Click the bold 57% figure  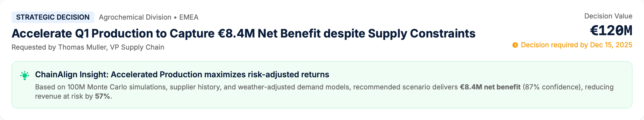click(x=102, y=96)
